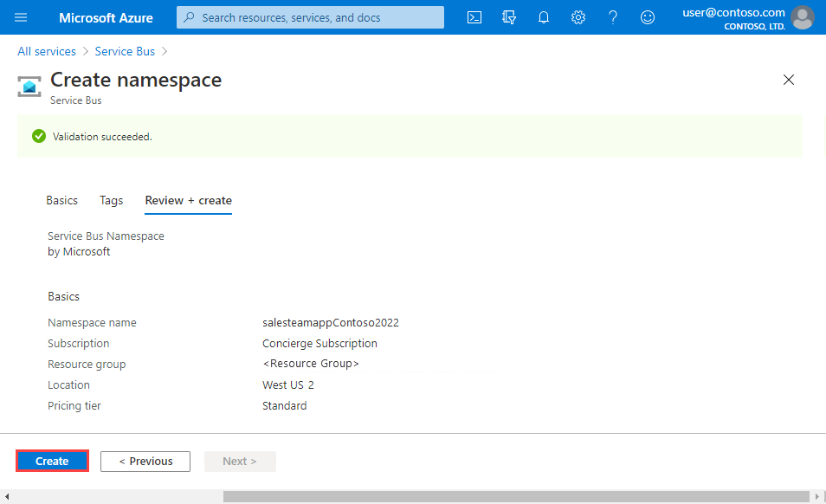
Task: Open the Help question mark
Action: pyautogui.click(x=613, y=17)
